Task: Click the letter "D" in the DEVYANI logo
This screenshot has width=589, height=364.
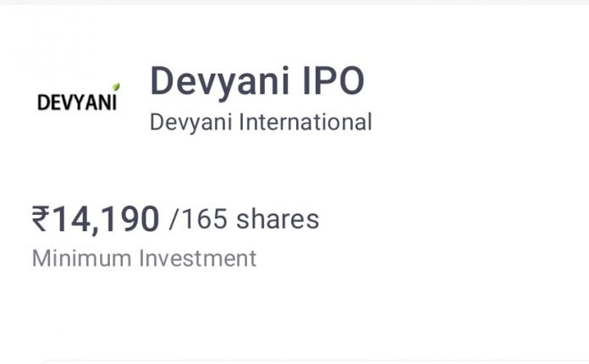Action: (x=44, y=102)
